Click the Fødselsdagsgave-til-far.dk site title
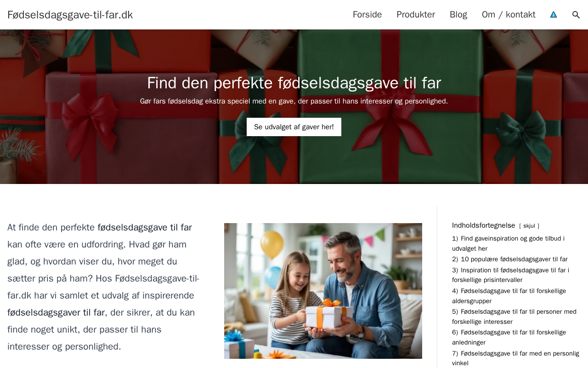The width and height of the screenshot is (588, 368). point(70,15)
